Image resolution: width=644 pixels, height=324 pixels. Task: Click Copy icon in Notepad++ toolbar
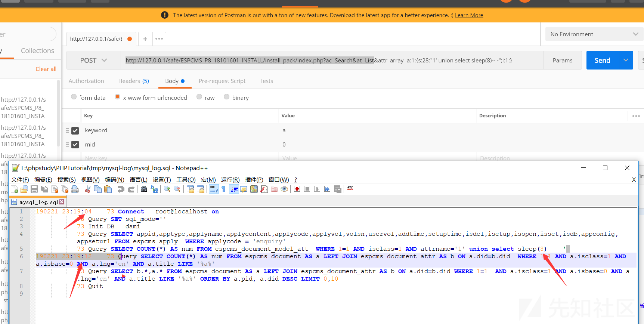point(98,189)
